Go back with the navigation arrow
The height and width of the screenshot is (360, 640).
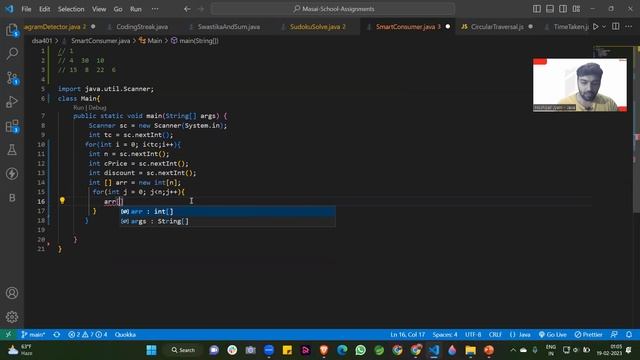click(187, 9)
